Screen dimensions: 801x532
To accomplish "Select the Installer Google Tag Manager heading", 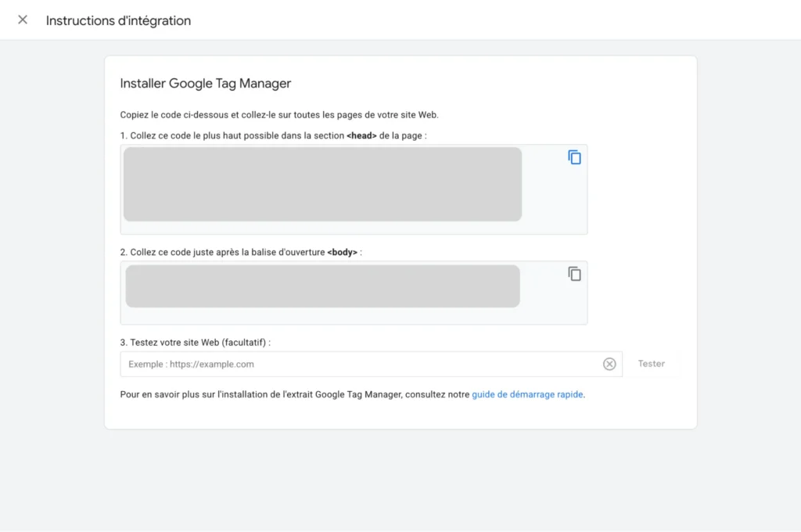I will pyautogui.click(x=205, y=83).
